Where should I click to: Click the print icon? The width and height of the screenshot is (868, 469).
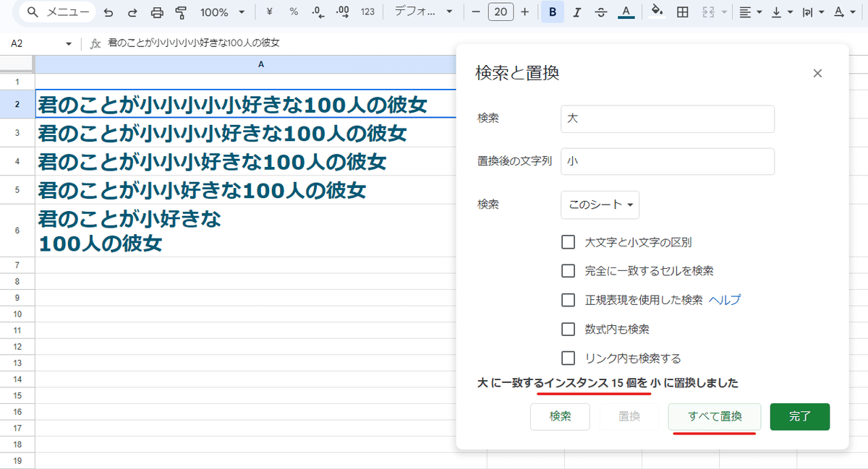[157, 12]
